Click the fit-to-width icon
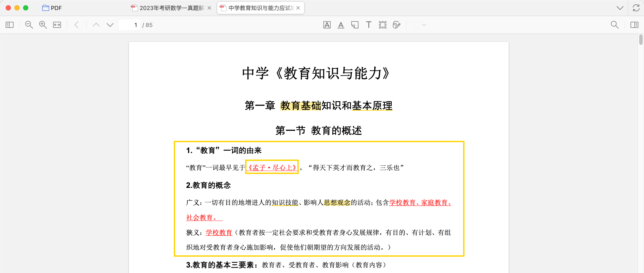The image size is (644, 273). [57, 25]
